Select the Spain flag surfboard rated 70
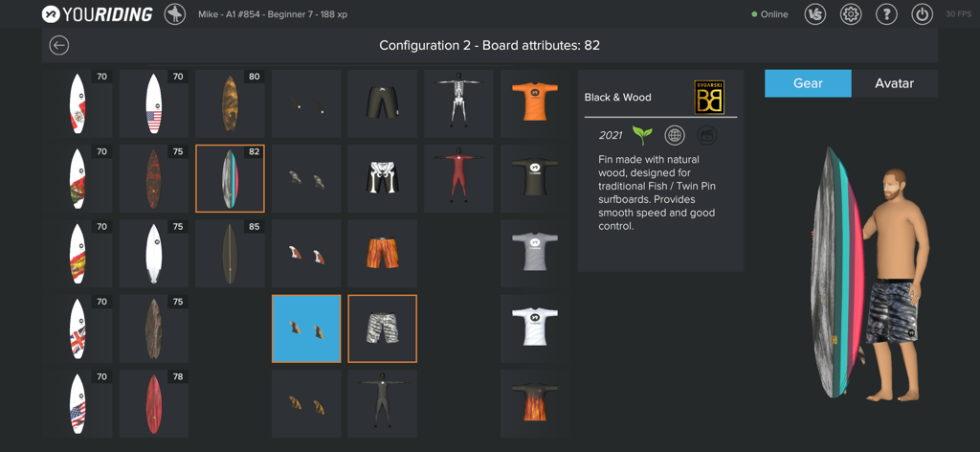This screenshot has height=452, width=980. (78, 254)
